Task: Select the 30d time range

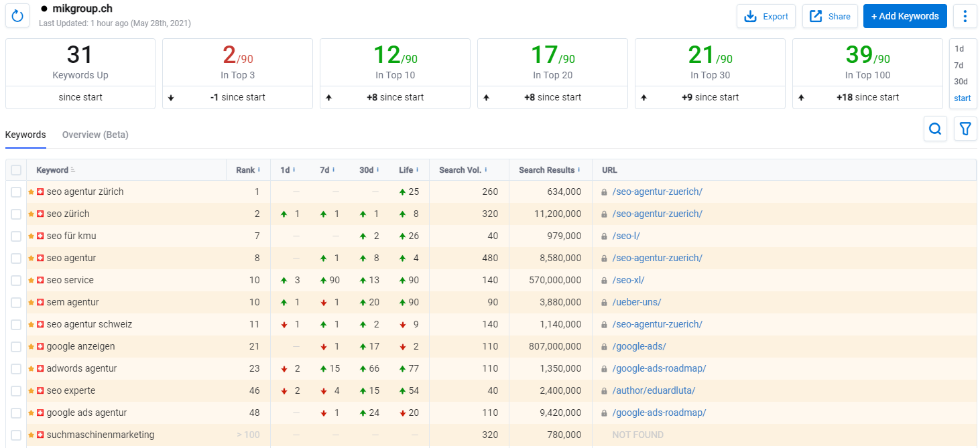Action: pos(961,82)
